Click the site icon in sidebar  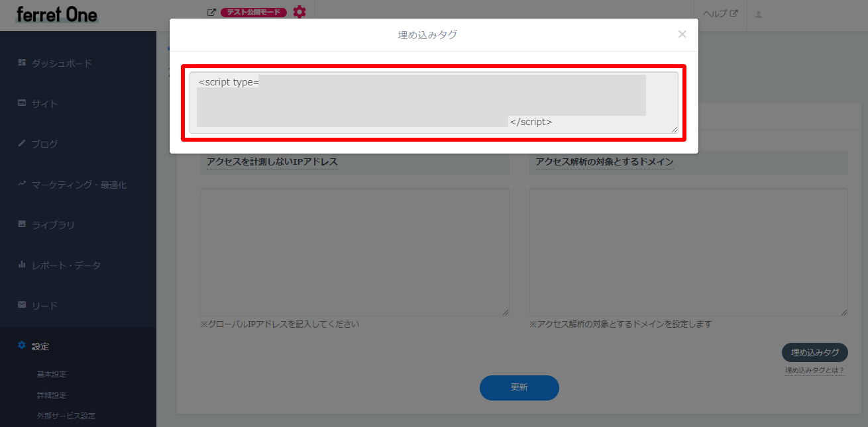pyautogui.click(x=22, y=103)
